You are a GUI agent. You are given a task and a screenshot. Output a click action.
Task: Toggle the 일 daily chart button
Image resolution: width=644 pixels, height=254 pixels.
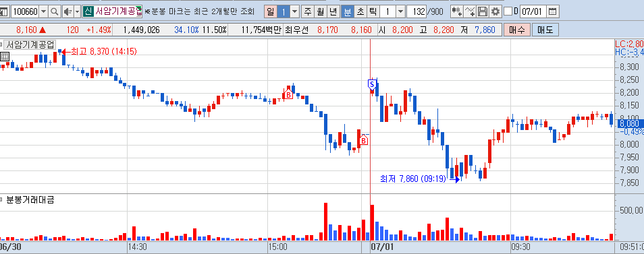coord(270,11)
